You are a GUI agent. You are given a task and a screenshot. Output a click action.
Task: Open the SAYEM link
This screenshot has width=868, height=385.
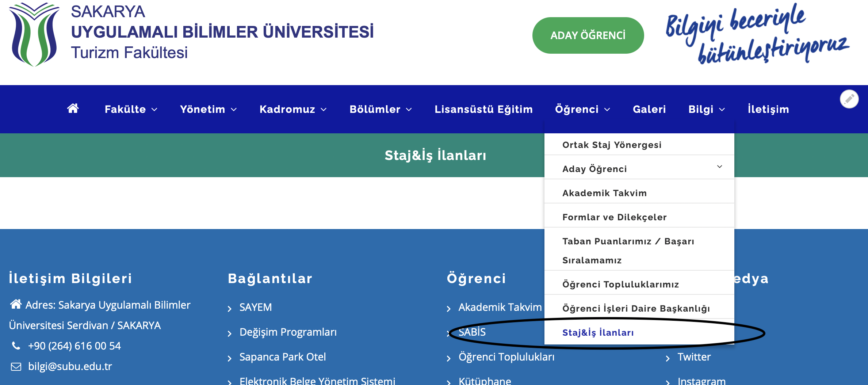pyautogui.click(x=256, y=307)
